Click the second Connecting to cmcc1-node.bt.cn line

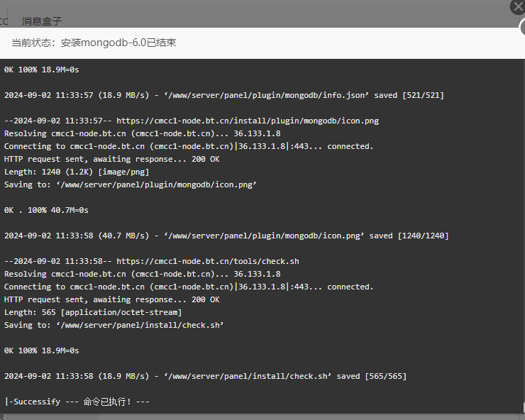(189, 287)
